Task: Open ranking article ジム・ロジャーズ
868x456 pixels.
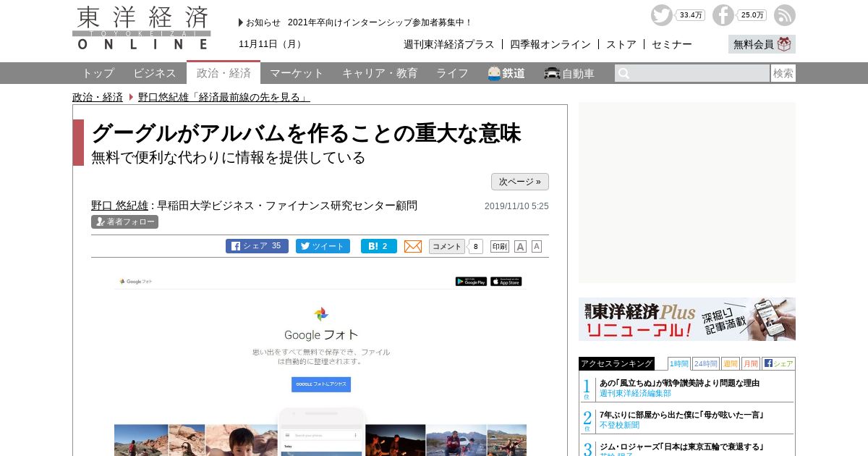Action: pos(681,447)
